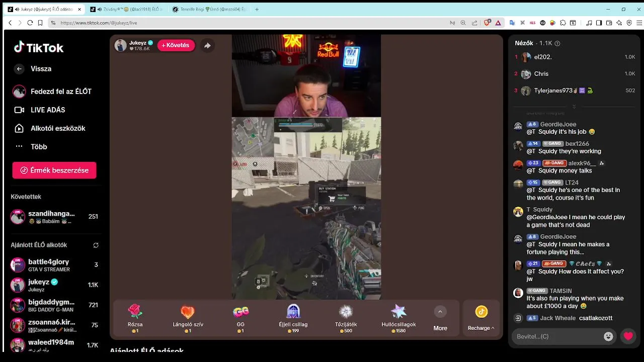Go back with the Vissza arrow
Image resolution: width=644 pixels, height=362 pixels.
[x=19, y=69]
